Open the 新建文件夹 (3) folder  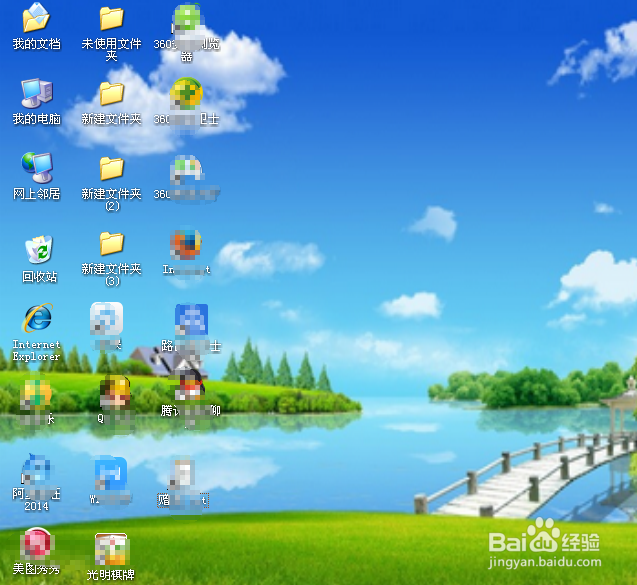pos(111,258)
